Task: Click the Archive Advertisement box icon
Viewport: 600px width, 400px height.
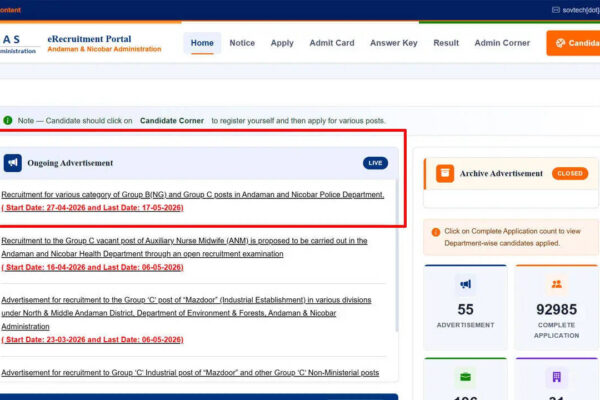Action: click(x=445, y=173)
